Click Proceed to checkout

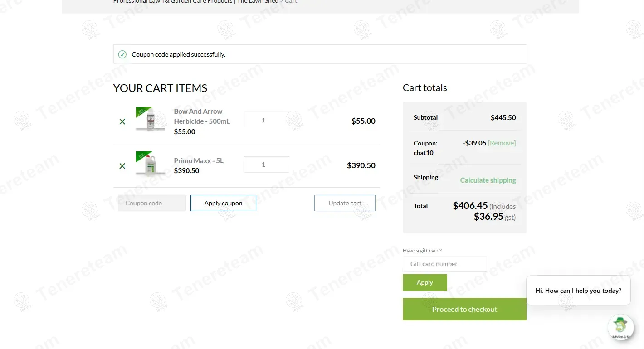click(x=464, y=309)
